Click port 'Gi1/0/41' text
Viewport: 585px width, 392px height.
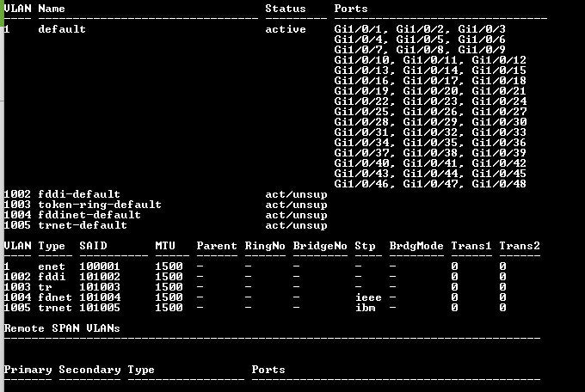click(430, 163)
